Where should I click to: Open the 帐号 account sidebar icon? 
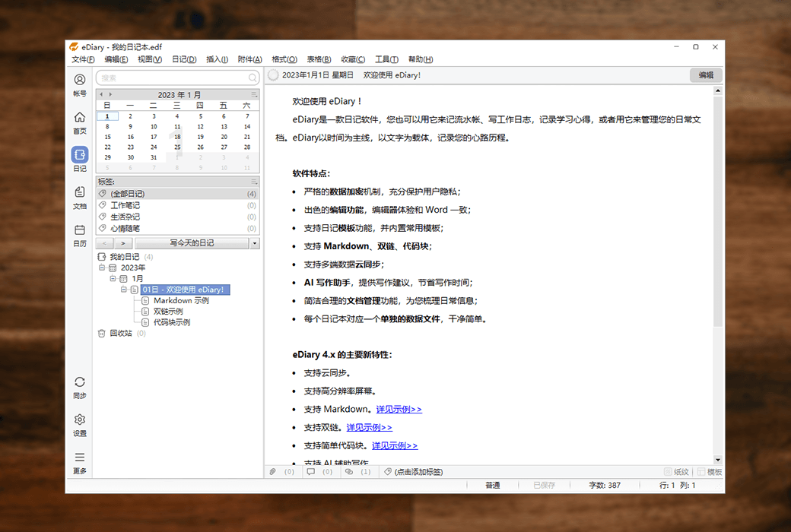coord(80,80)
